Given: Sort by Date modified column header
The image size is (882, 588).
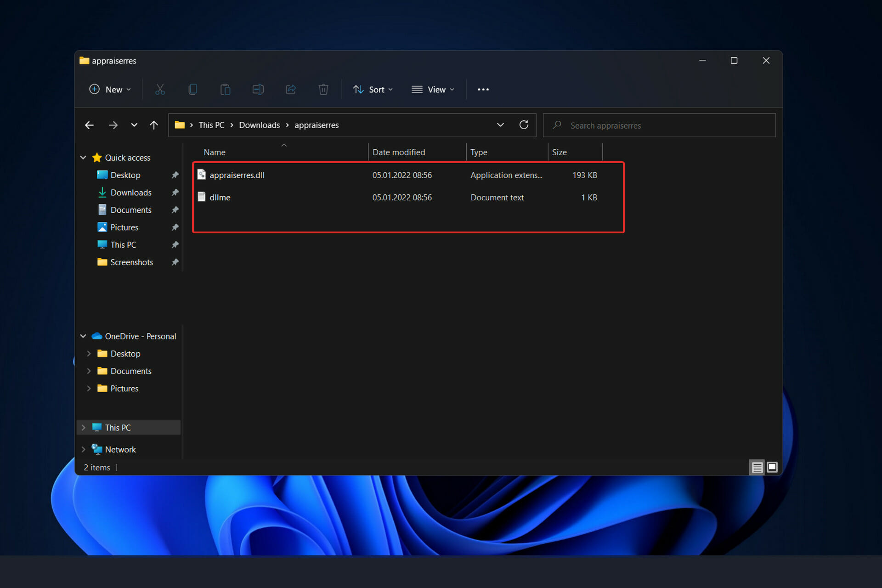Looking at the screenshot, I should pos(417,152).
